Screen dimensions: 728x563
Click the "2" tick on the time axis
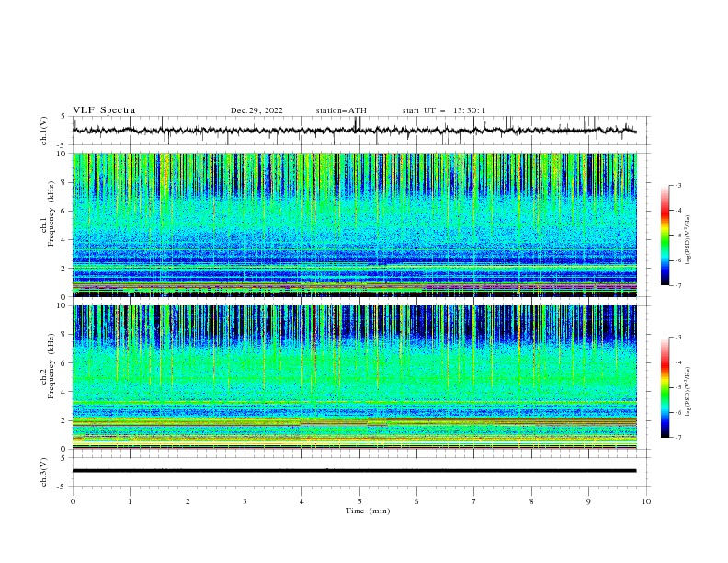(x=188, y=501)
